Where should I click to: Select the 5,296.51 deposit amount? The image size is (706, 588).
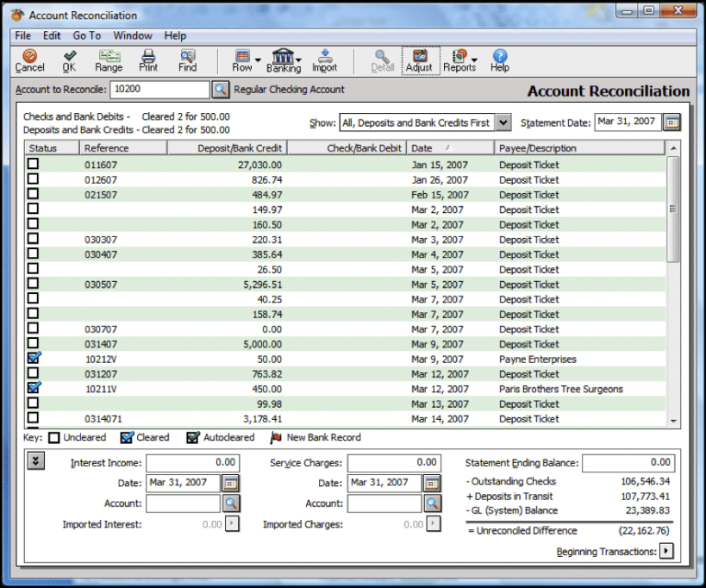click(x=263, y=285)
